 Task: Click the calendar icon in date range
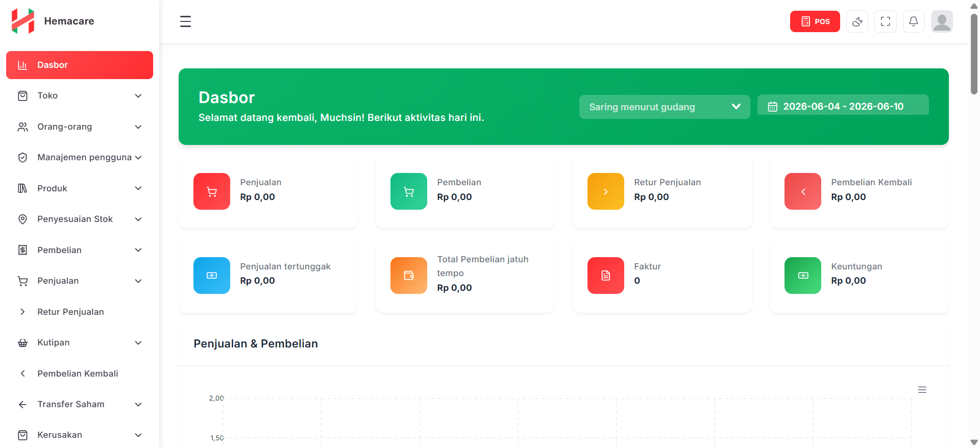tap(773, 107)
